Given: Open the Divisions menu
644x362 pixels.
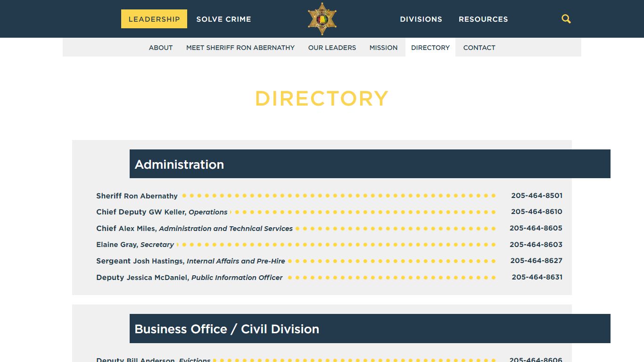Looking at the screenshot, I should (421, 19).
